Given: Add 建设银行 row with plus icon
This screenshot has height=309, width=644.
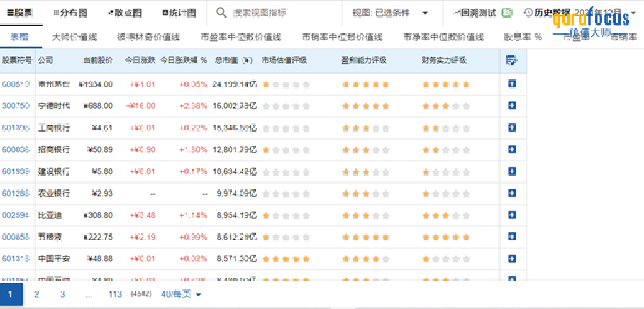Looking at the screenshot, I should pyautogui.click(x=512, y=171).
